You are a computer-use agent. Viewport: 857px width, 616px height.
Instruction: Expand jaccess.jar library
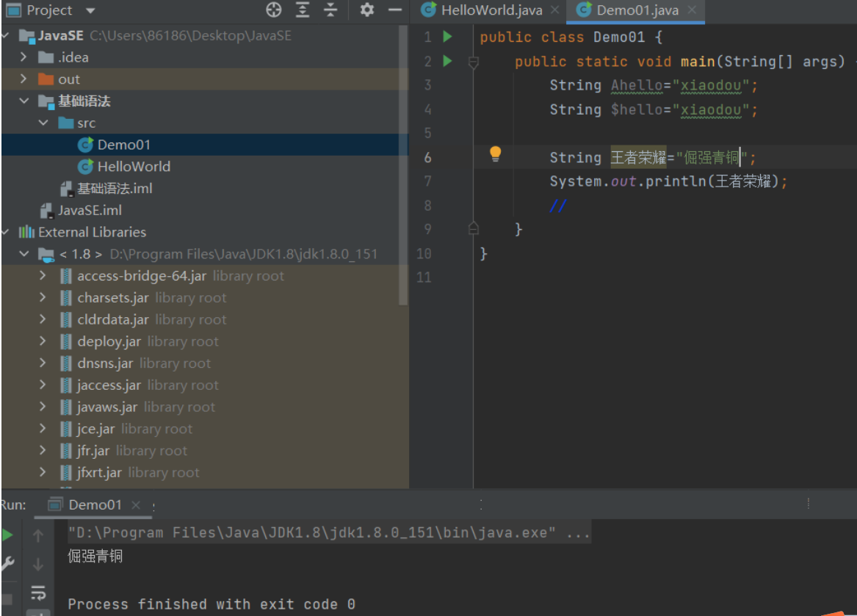tap(43, 385)
